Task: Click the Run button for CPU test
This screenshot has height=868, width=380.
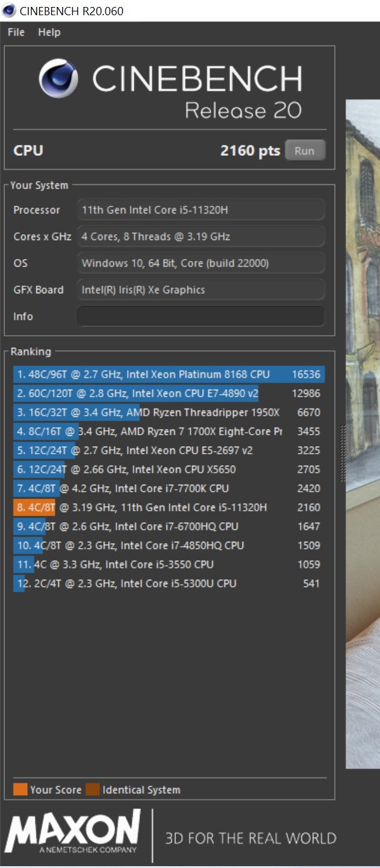Action: (305, 151)
